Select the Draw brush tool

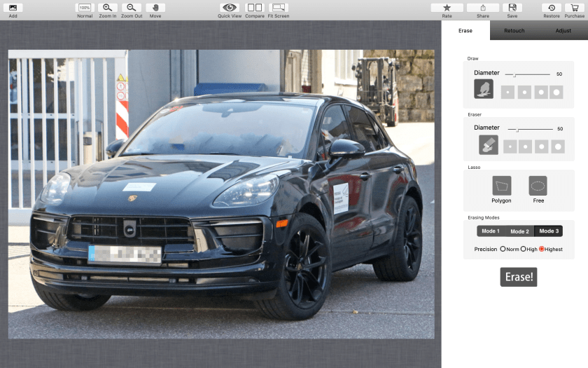[x=484, y=89]
